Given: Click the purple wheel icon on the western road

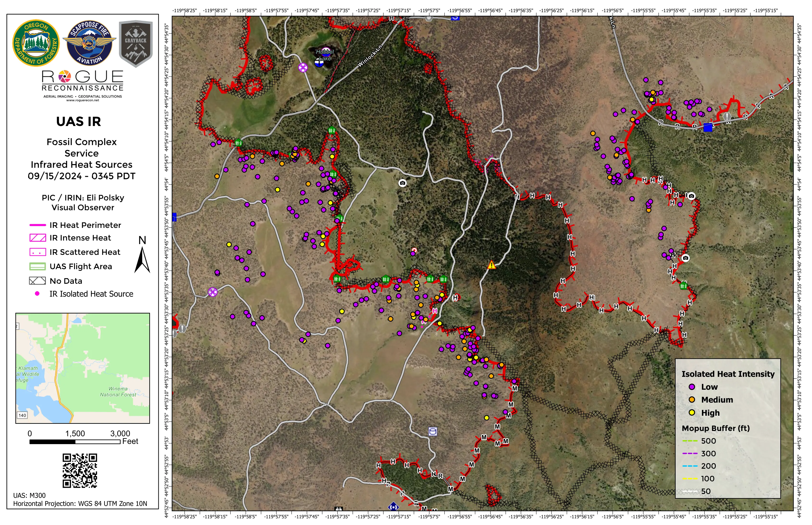Looking at the screenshot, I should point(213,292).
